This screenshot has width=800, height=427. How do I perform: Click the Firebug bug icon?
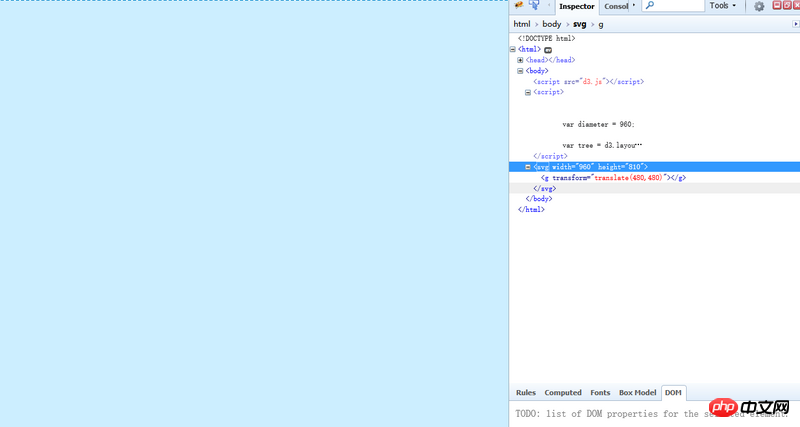519,5
